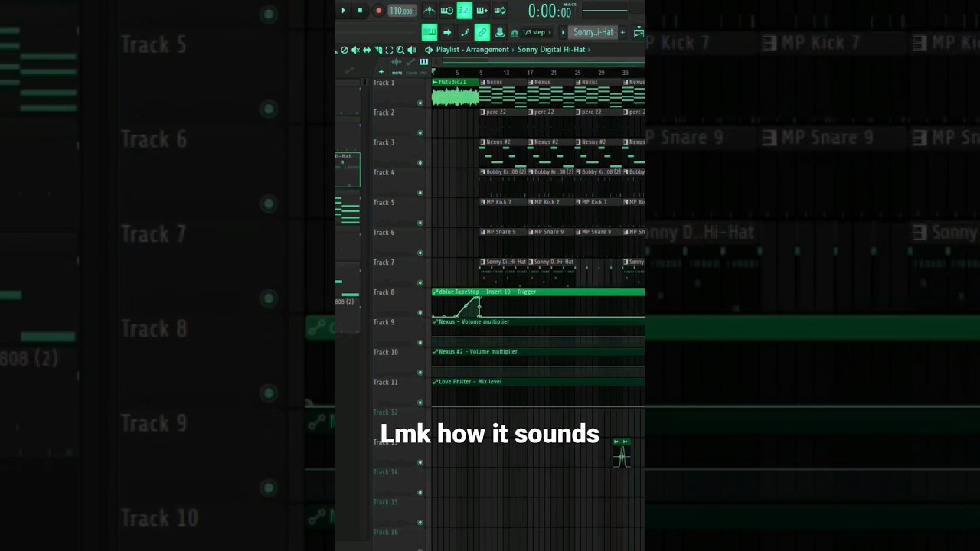Select the Slip tool with double arrows

(367, 50)
